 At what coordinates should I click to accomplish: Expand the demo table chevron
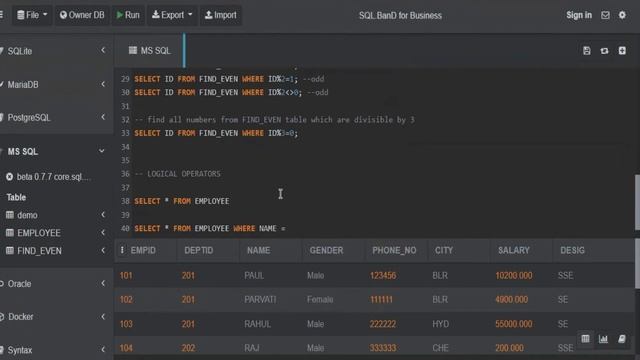pos(103,215)
